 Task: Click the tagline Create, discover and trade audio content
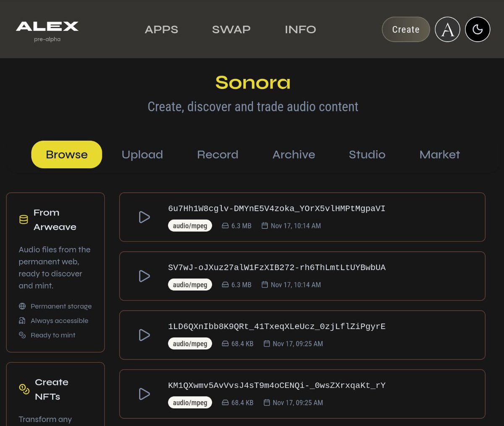click(253, 107)
